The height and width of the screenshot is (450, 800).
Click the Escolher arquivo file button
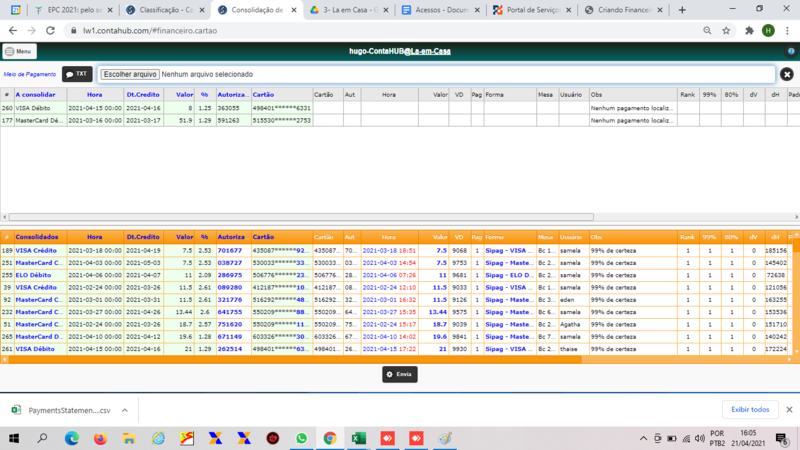[x=130, y=74]
